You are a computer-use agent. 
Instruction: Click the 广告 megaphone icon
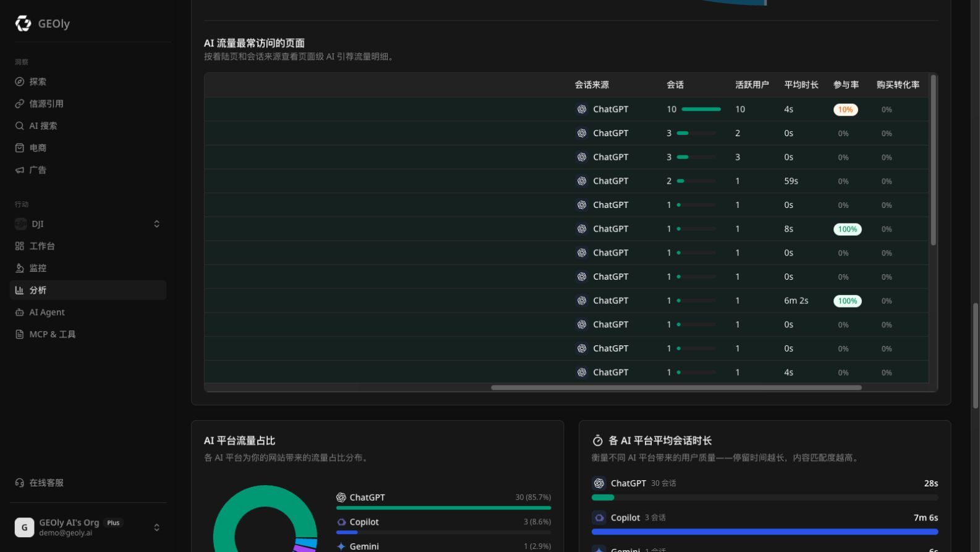point(20,170)
